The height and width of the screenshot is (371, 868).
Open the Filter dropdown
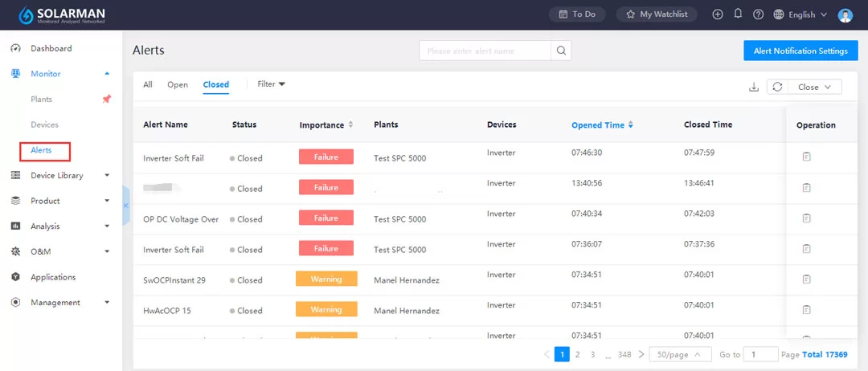[x=272, y=84]
